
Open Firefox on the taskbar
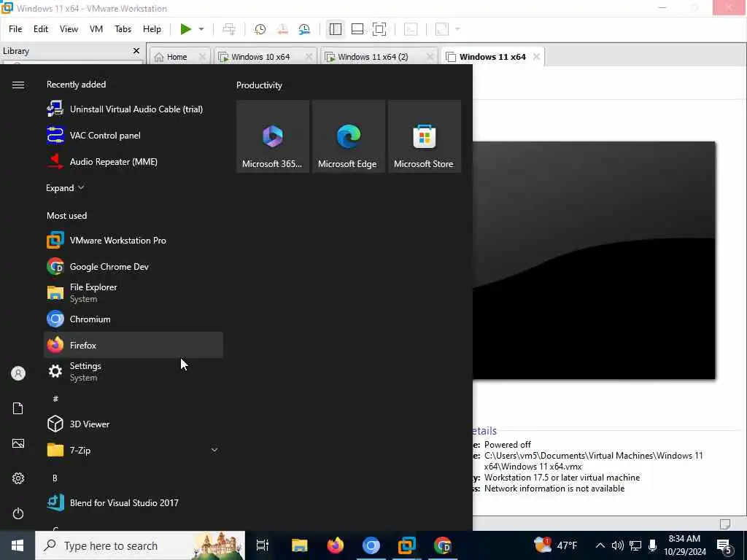(x=336, y=545)
